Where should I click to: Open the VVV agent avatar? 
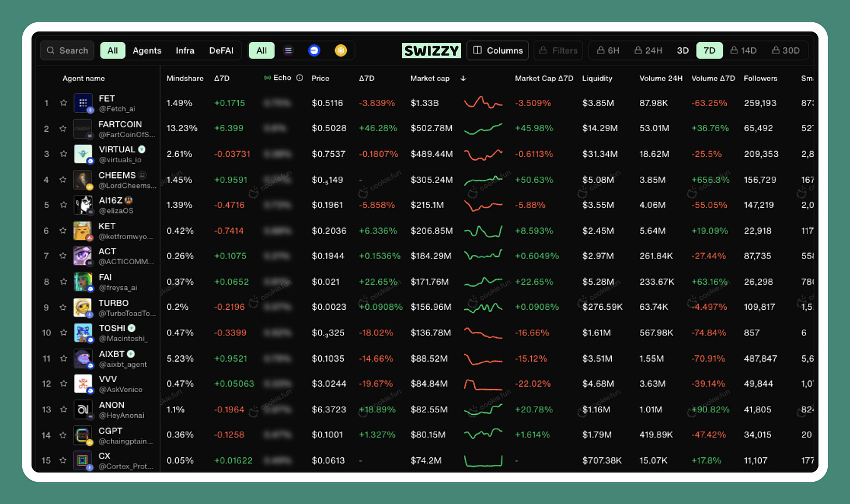coord(83,383)
